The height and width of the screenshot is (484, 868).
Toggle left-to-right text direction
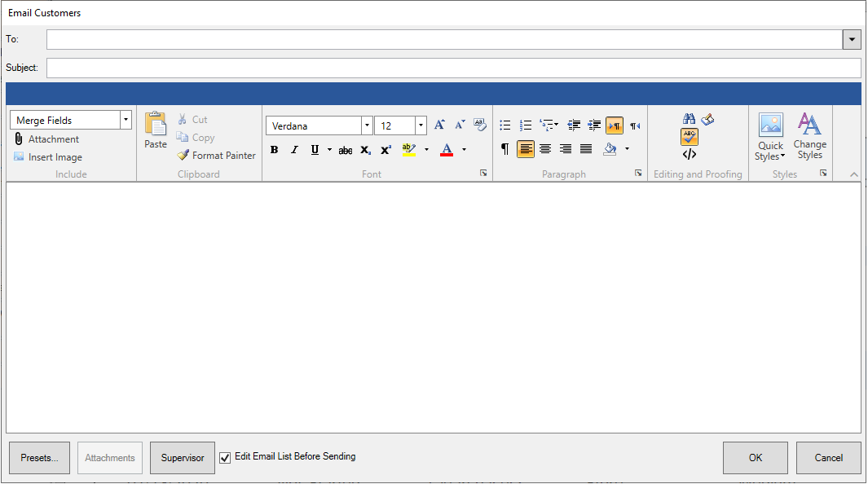[615, 125]
